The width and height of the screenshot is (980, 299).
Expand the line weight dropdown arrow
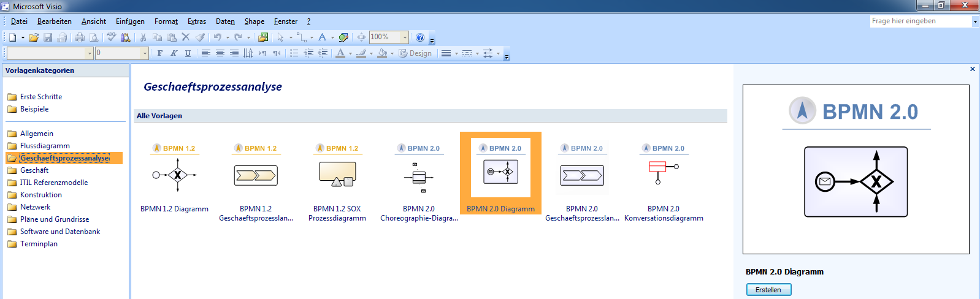tap(456, 53)
